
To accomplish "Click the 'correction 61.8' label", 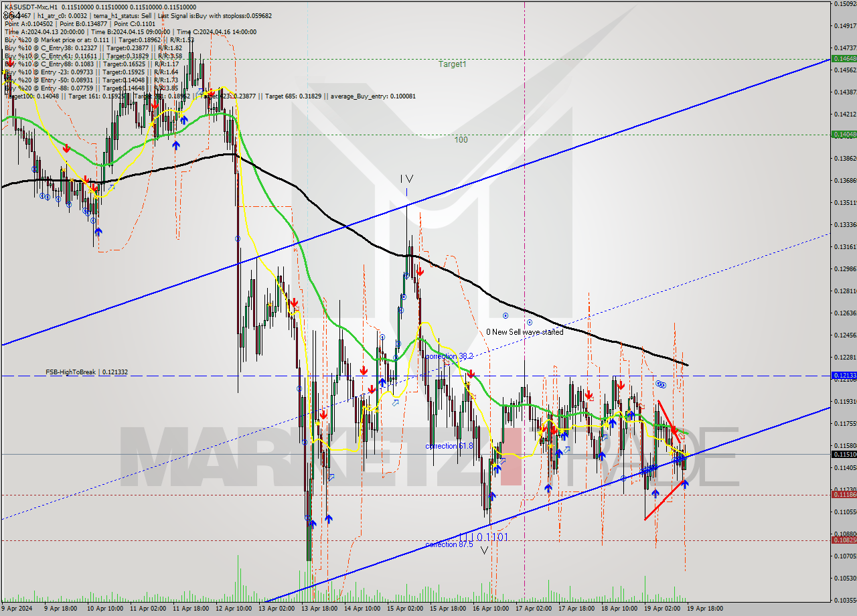I will point(450,446).
